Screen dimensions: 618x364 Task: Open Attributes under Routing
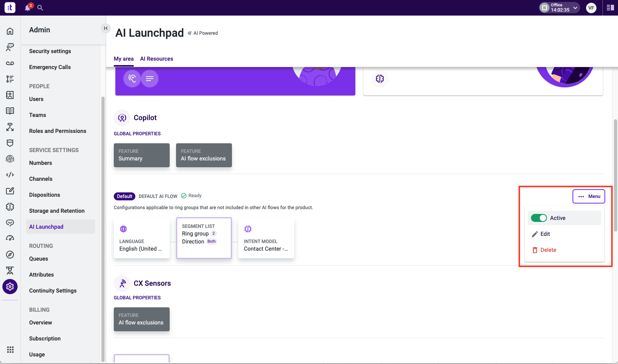[42, 275]
